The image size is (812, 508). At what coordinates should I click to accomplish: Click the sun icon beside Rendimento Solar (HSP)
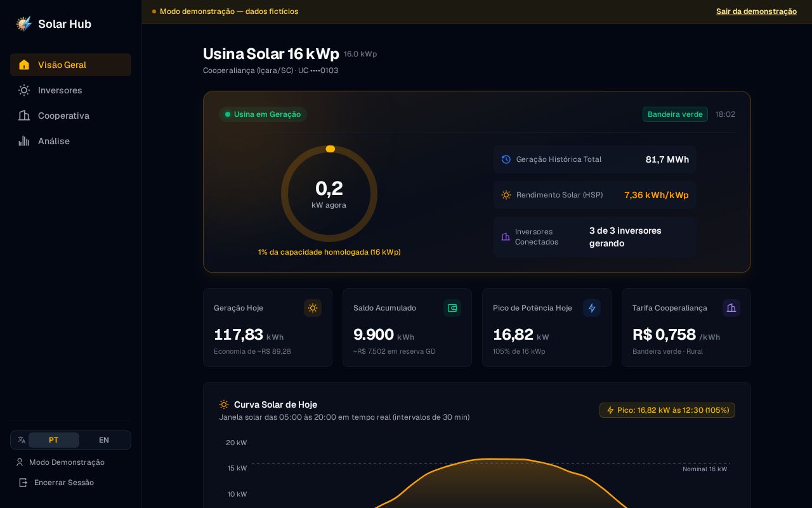click(506, 195)
